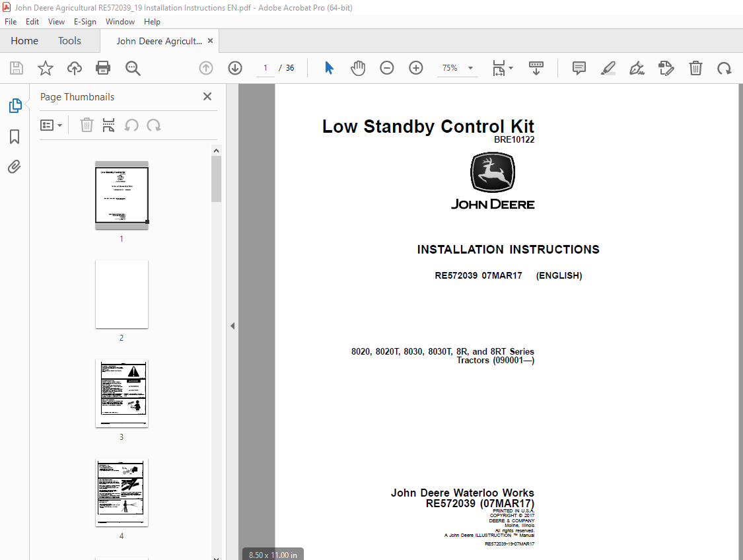Rotate page clockwise in main toolbar
Viewport: 743px width, 560px height.
(724, 68)
